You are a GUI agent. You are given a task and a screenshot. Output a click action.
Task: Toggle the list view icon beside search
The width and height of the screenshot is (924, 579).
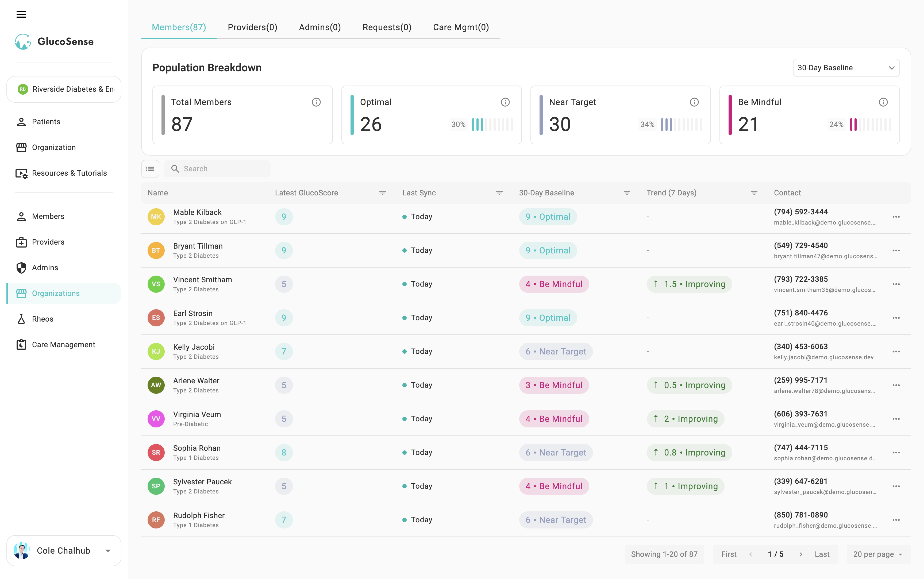(x=150, y=169)
